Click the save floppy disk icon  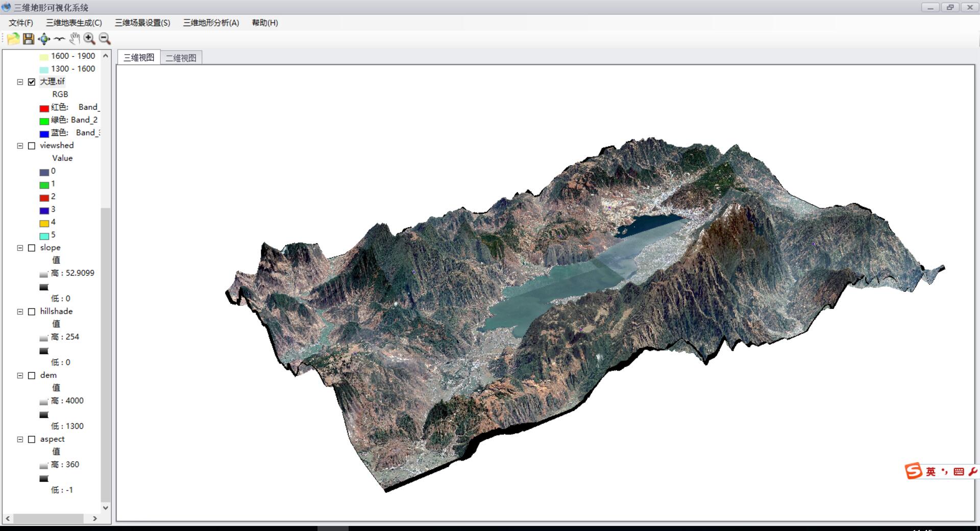click(x=29, y=39)
